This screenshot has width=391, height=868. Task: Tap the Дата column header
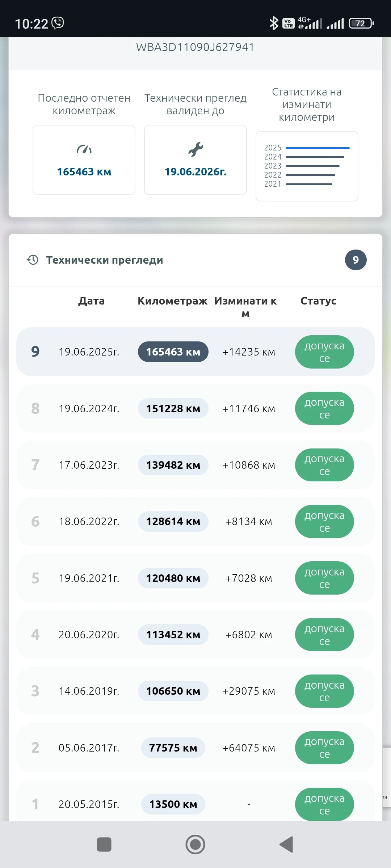(91, 301)
